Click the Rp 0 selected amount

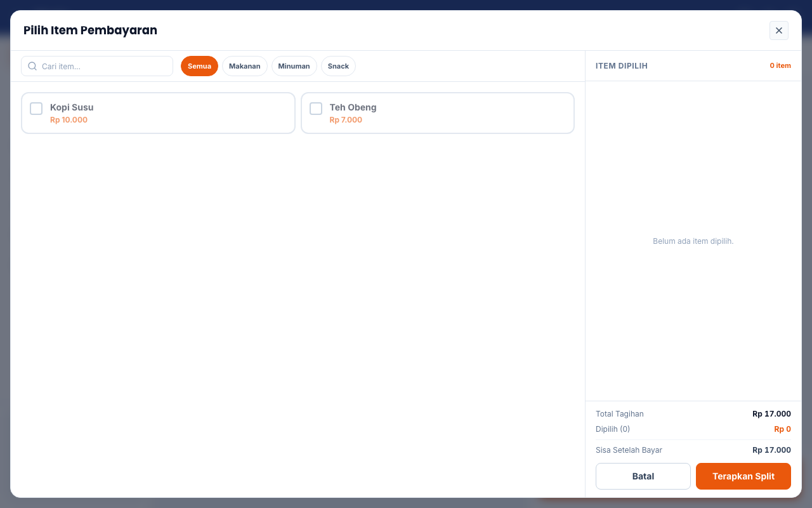click(782, 429)
